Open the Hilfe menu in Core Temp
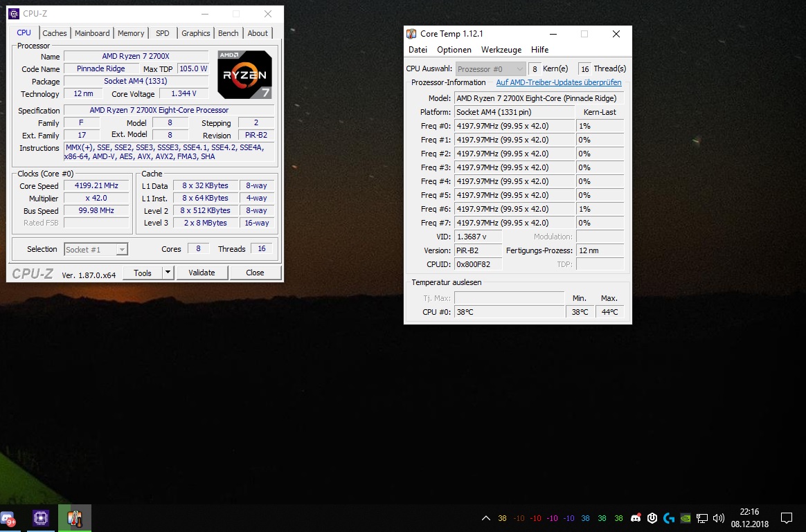The width and height of the screenshot is (806, 532). [539, 50]
